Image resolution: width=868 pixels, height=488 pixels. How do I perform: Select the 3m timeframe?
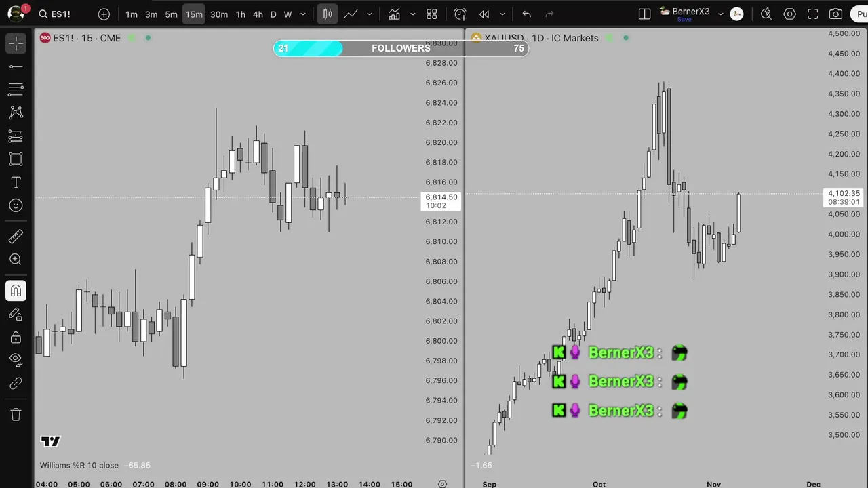coord(151,14)
